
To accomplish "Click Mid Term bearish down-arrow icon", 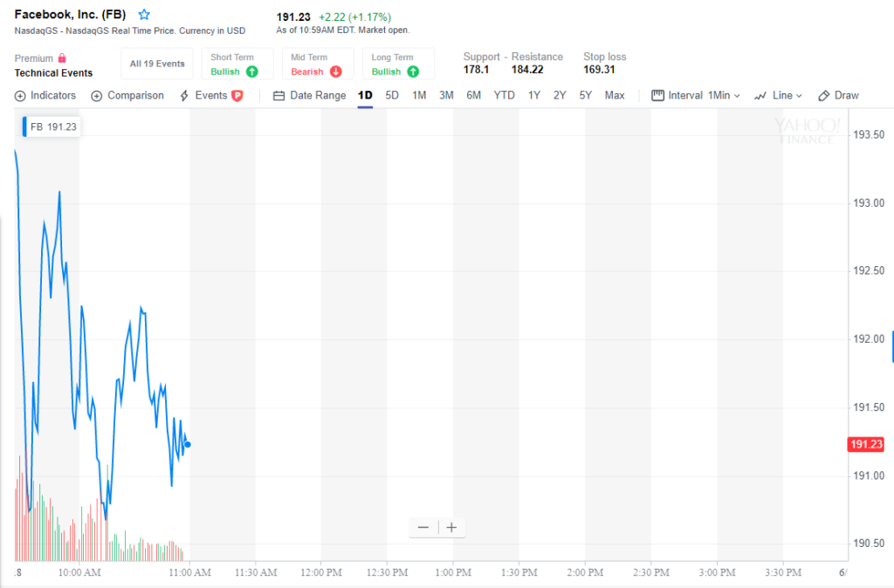I will (x=336, y=72).
